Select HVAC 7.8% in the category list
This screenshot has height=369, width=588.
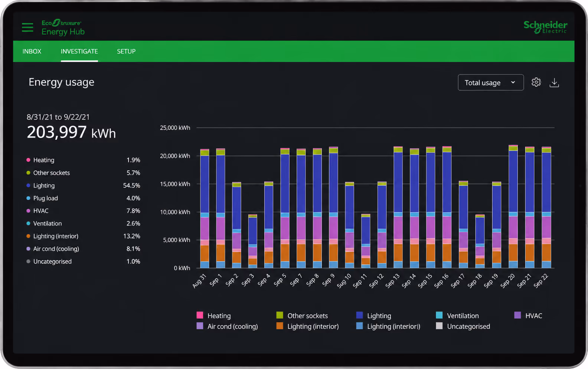click(83, 211)
